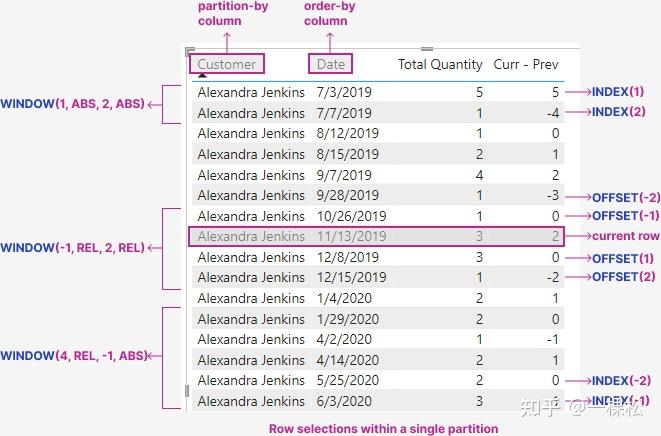Click the WINDOW(-1, REL, 2, REL) label

point(72,247)
